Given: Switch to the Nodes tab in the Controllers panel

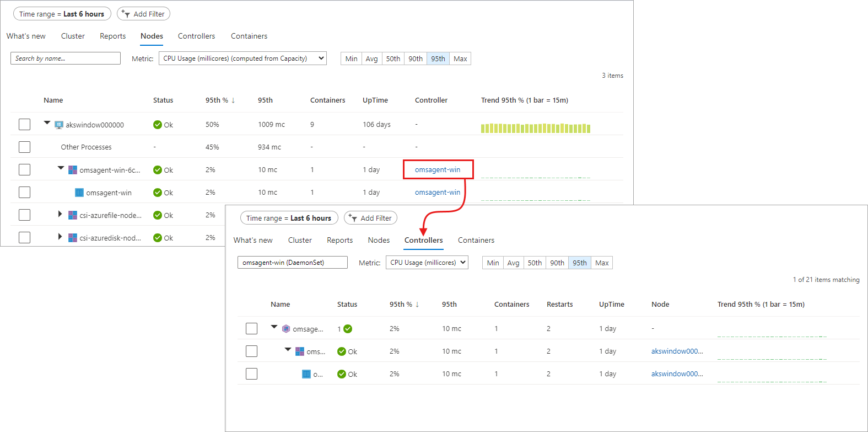Looking at the screenshot, I should [x=379, y=241].
